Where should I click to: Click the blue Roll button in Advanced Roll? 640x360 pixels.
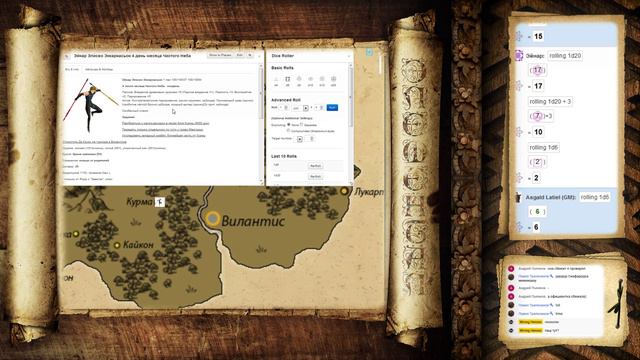pos(332,107)
